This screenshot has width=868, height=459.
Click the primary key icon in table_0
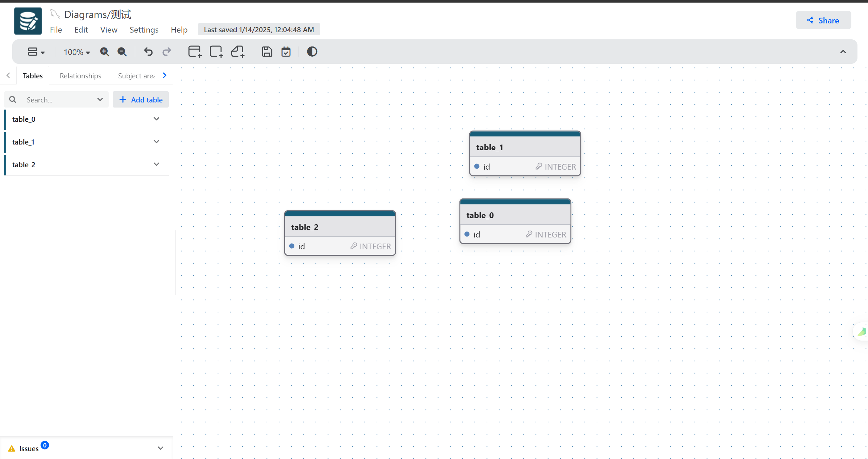529,234
